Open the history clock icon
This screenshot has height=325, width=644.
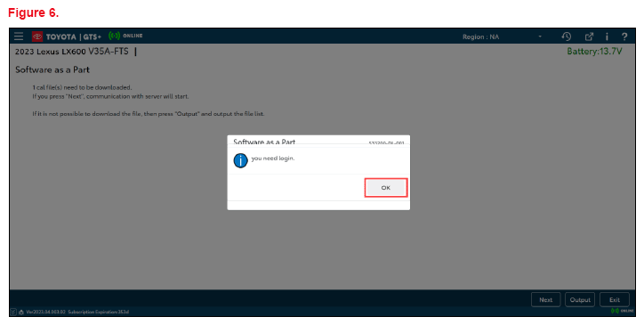coord(567,37)
